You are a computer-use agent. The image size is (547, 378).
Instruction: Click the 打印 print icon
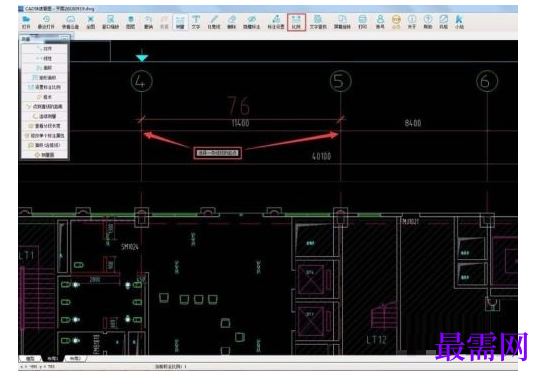tap(362, 22)
